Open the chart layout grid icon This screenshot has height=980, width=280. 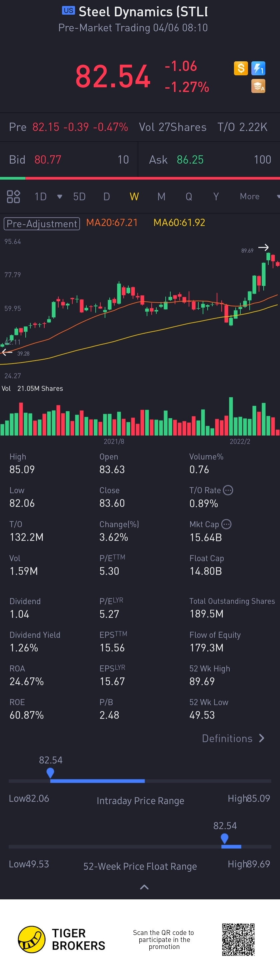[x=13, y=197]
